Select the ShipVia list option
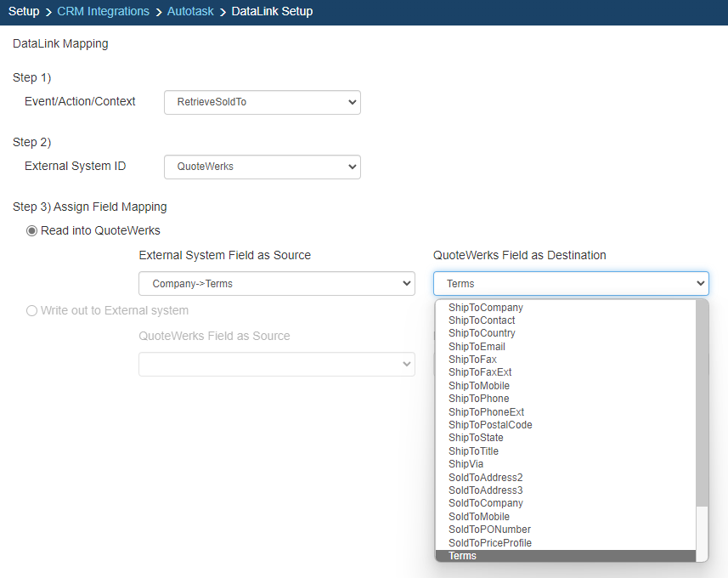 tap(466, 464)
